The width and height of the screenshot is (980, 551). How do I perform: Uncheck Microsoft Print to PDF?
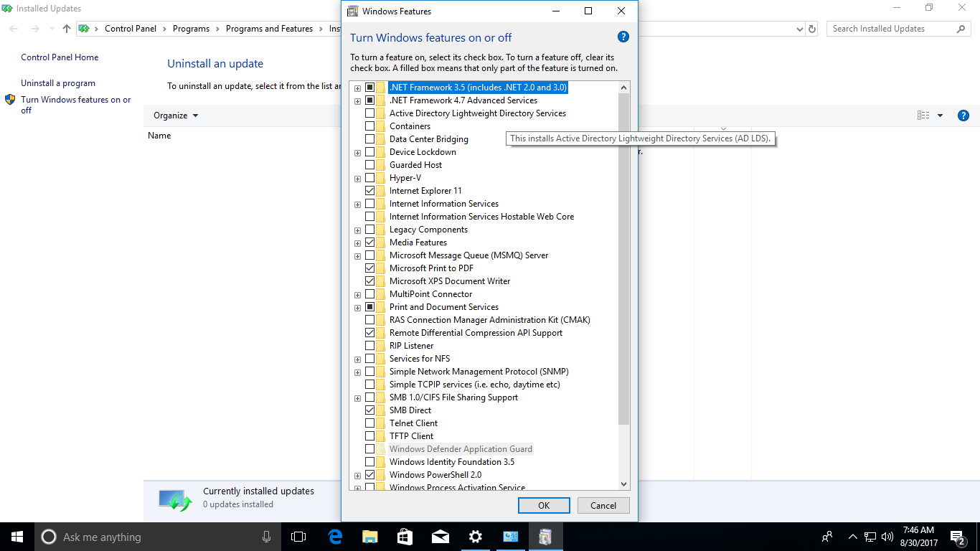coord(369,268)
